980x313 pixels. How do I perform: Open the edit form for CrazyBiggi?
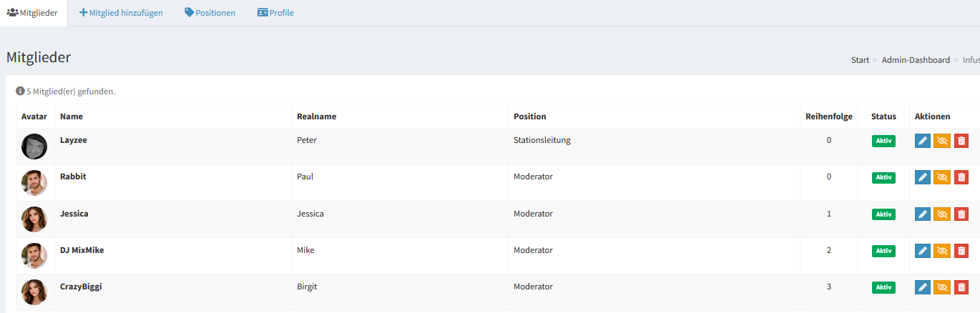tap(923, 287)
